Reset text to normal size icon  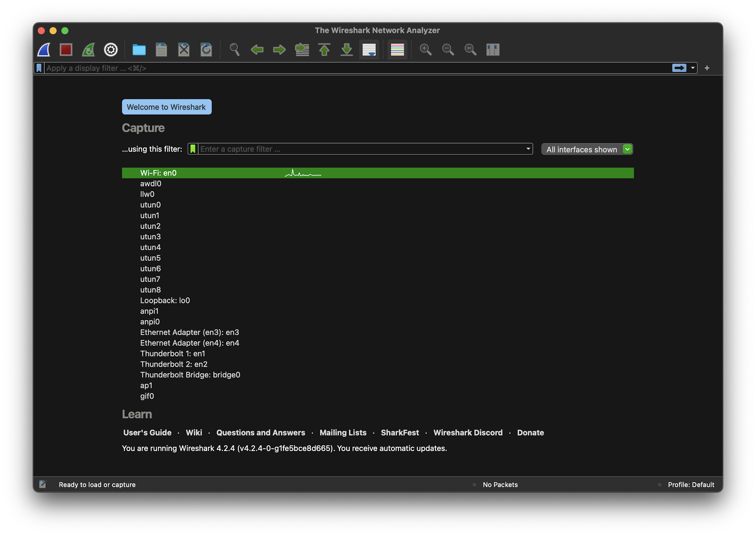click(470, 49)
